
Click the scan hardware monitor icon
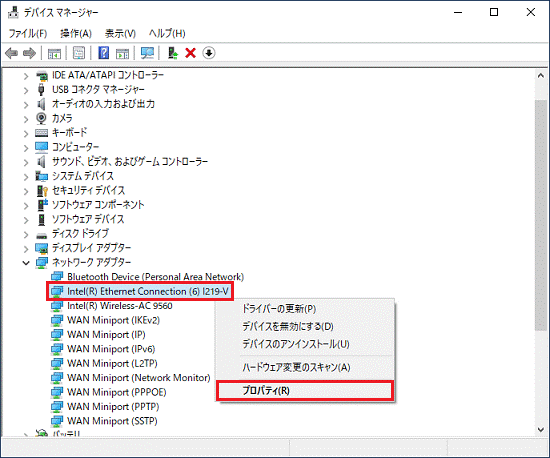coord(147,53)
